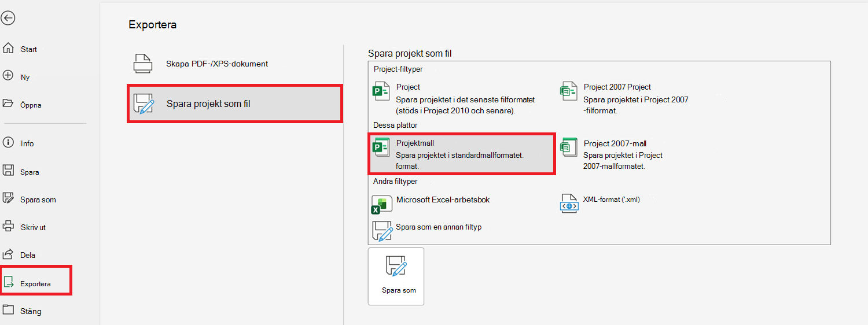Click the Exportera icon in sidebar
This screenshot has width=868, height=325.
click(x=8, y=282)
